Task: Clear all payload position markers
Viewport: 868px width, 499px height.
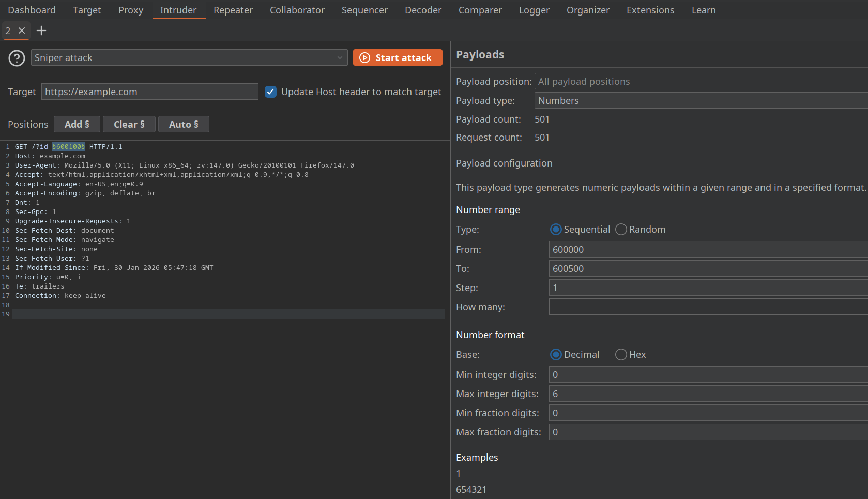Action: point(129,124)
